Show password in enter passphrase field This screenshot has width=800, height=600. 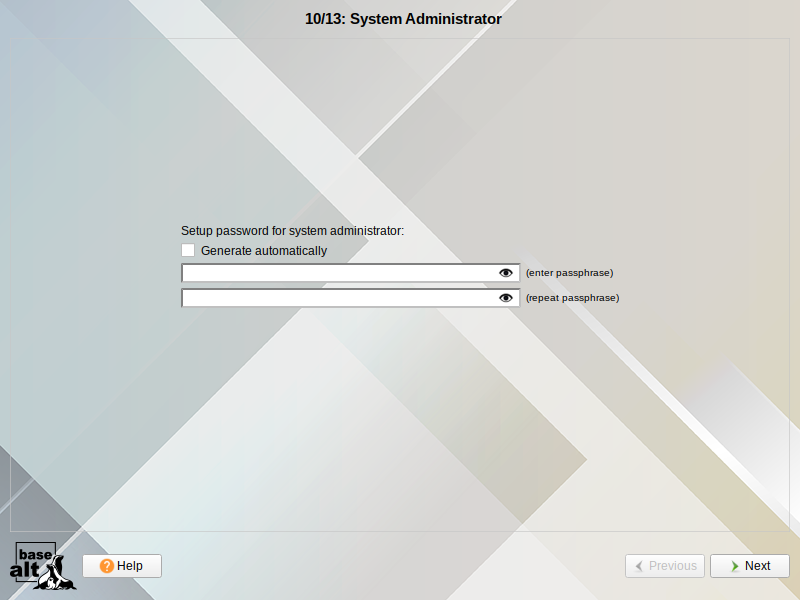506,273
